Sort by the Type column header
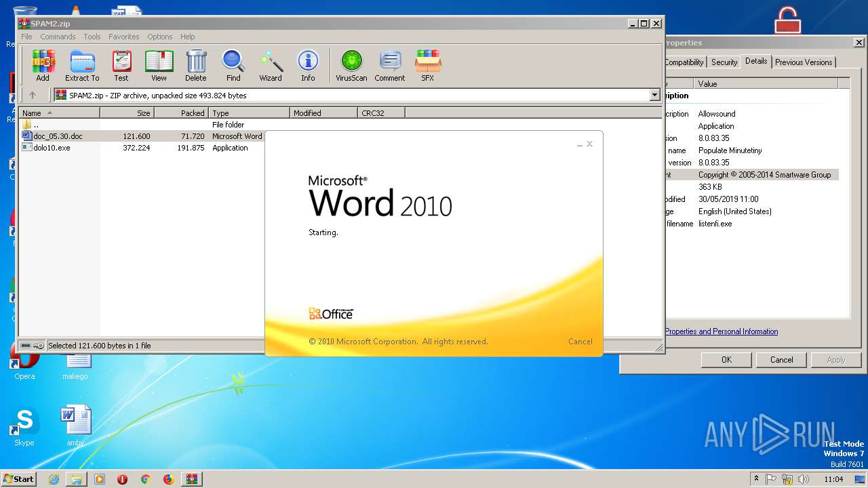The width and height of the screenshot is (868, 488). click(249, 113)
